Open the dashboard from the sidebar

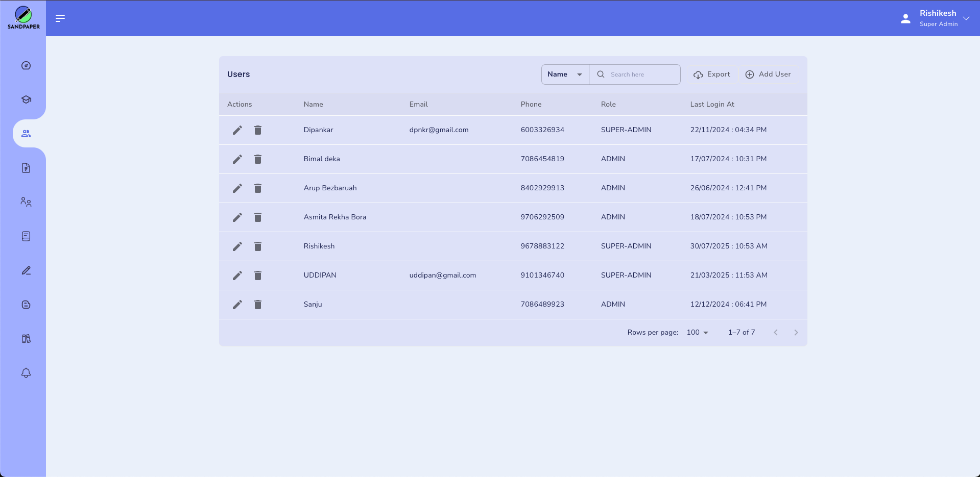tap(25, 65)
